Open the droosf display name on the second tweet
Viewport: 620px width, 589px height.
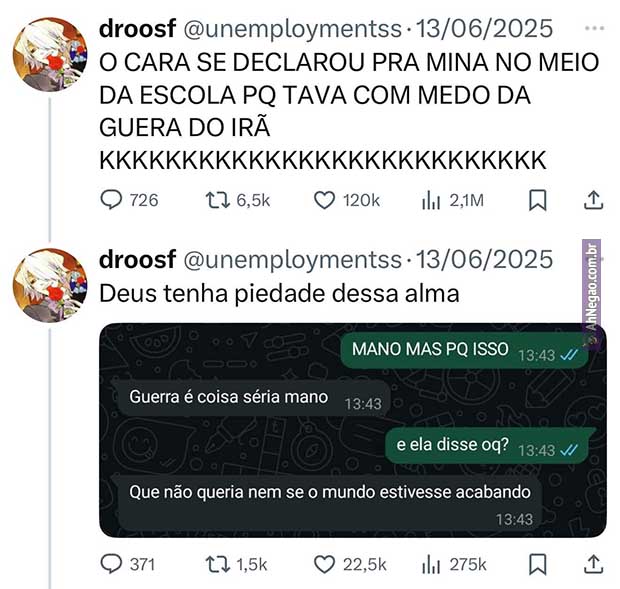[137, 259]
